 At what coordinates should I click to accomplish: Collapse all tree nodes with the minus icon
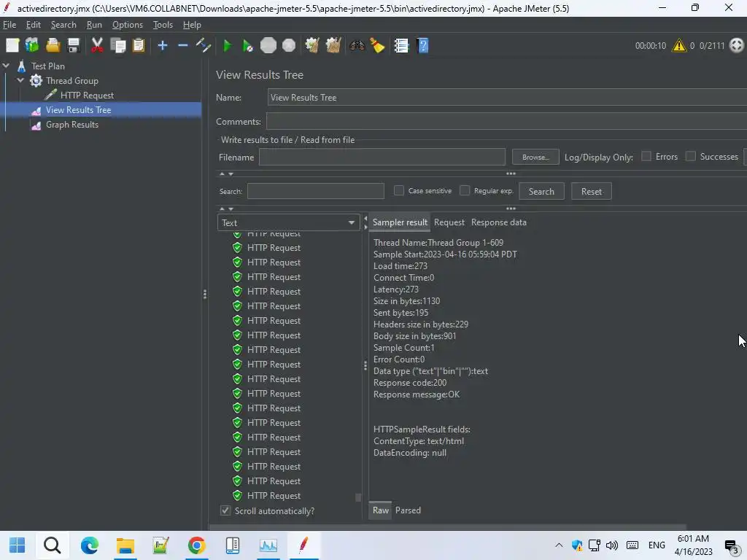(183, 46)
